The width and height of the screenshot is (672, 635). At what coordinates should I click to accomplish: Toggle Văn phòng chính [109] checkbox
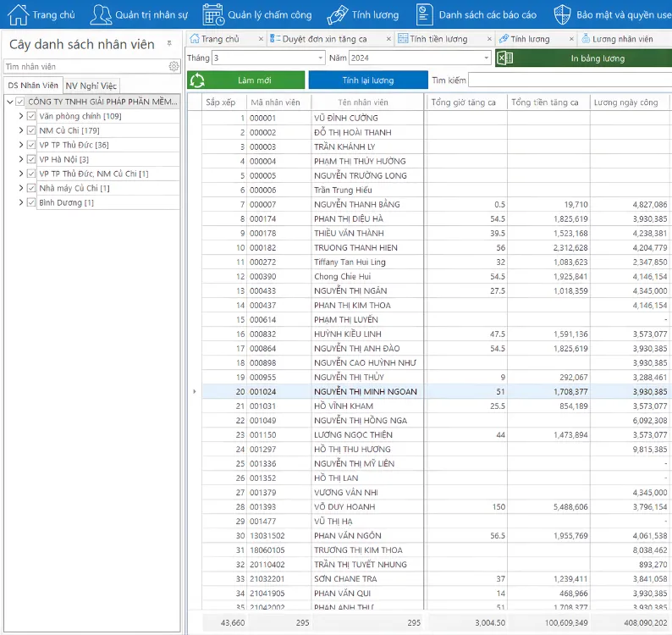30,116
